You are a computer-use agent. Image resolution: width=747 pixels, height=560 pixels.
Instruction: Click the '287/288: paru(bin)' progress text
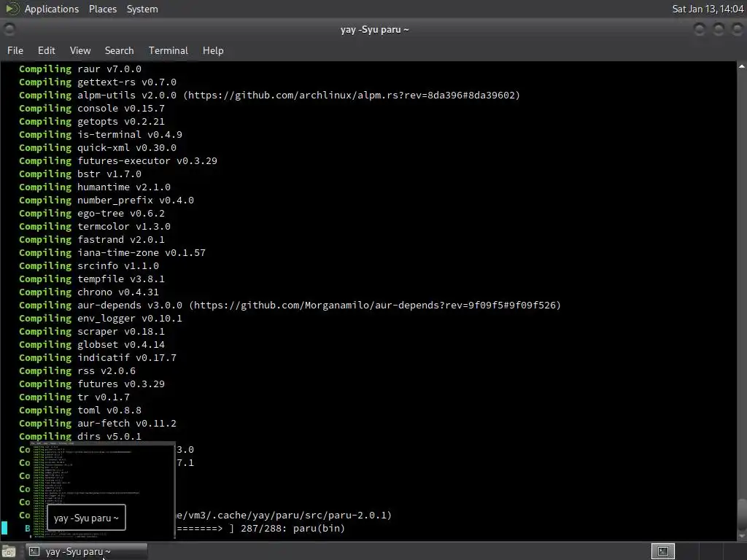click(293, 529)
